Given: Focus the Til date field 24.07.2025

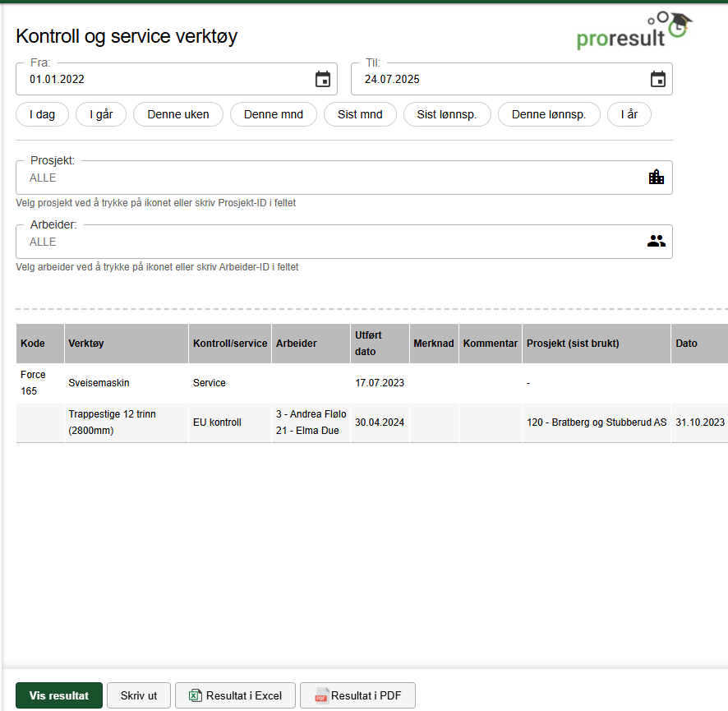Looking at the screenshot, I should (x=512, y=79).
